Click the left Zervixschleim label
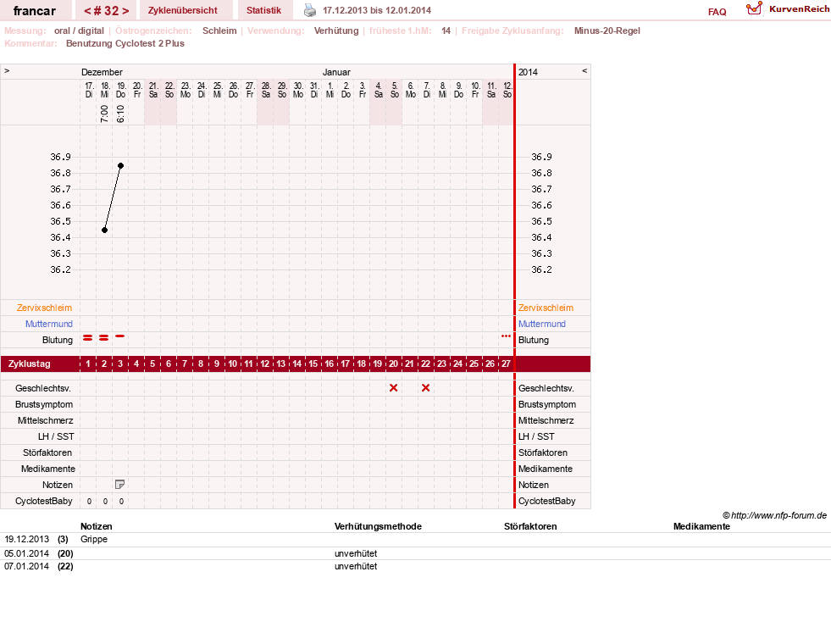831x644 pixels. tap(45, 308)
